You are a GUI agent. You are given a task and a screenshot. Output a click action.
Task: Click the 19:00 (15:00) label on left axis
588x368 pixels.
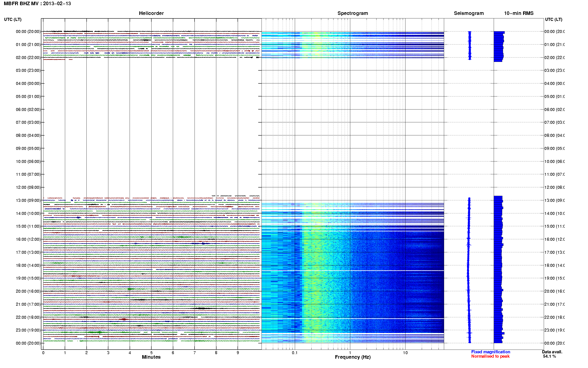pyautogui.click(x=28, y=278)
